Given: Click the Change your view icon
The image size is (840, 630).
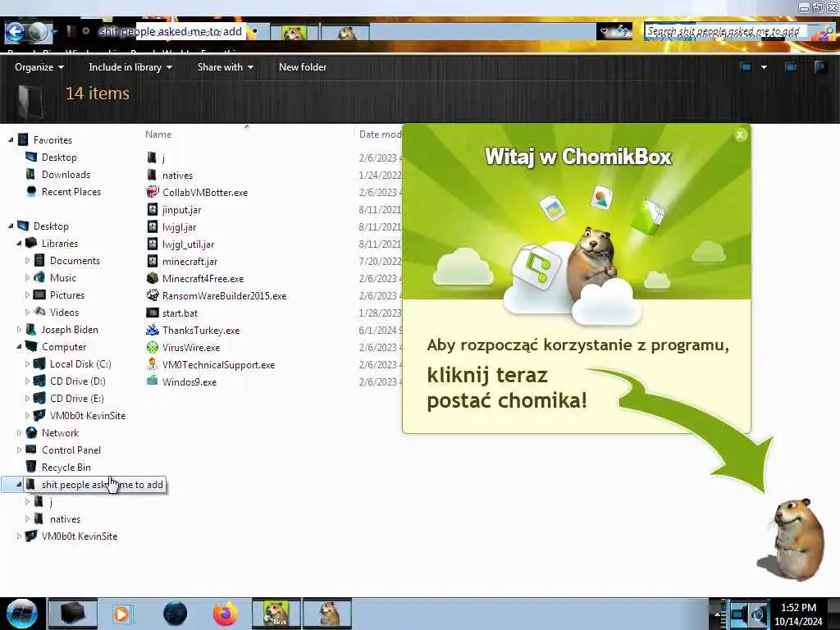Looking at the screenshot, I should (746, 67).
